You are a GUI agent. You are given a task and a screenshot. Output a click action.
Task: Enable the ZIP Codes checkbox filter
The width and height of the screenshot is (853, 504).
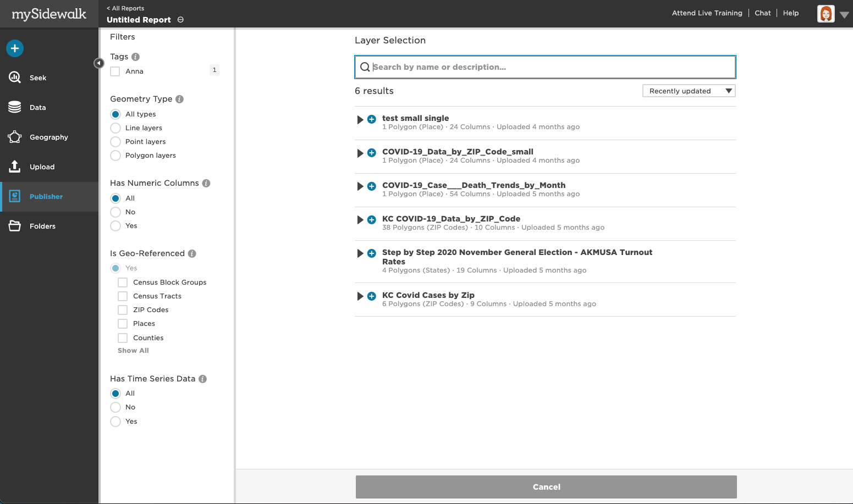(123, 310)
